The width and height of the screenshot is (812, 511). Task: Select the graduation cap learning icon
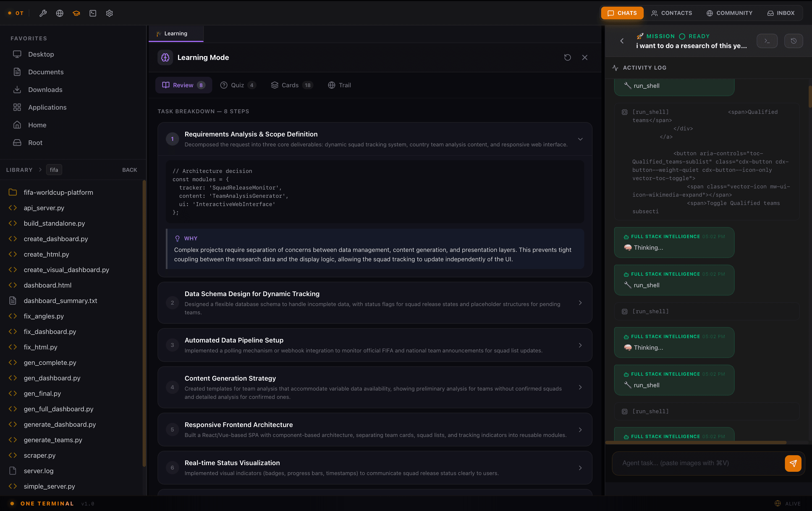point(76,13)
